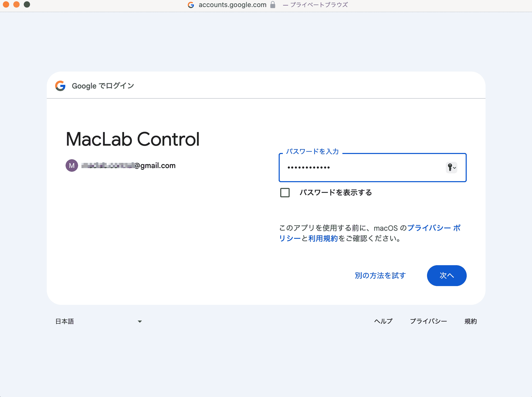Screen dimensions: 532x397
Task: Click the Google favicon in title bar
Action: click(191, 5)
